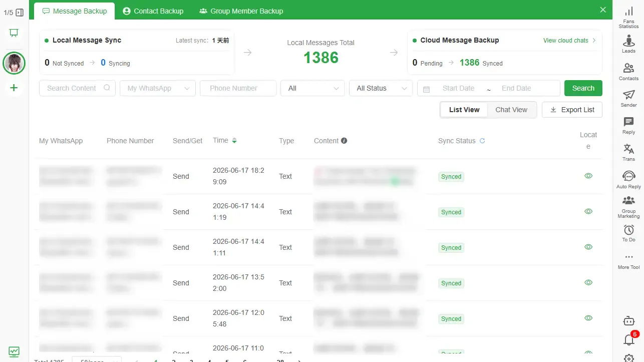Click the Phone Number column header

pyautogui.click(x=130, y=141)
